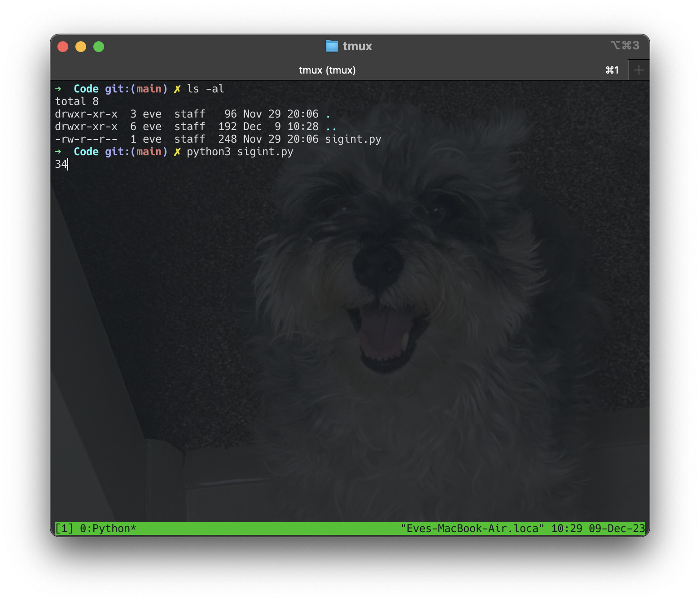Click the sigint.py filename in the listing
Screen dimensions: 700x603
[x=353, y=139]
